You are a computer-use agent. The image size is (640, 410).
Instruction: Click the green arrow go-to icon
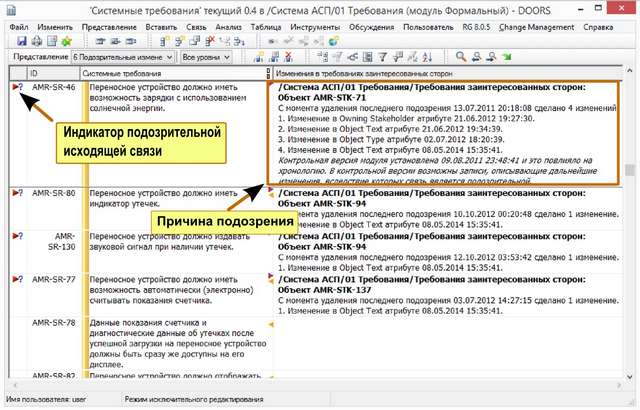[x=507, y=57]
